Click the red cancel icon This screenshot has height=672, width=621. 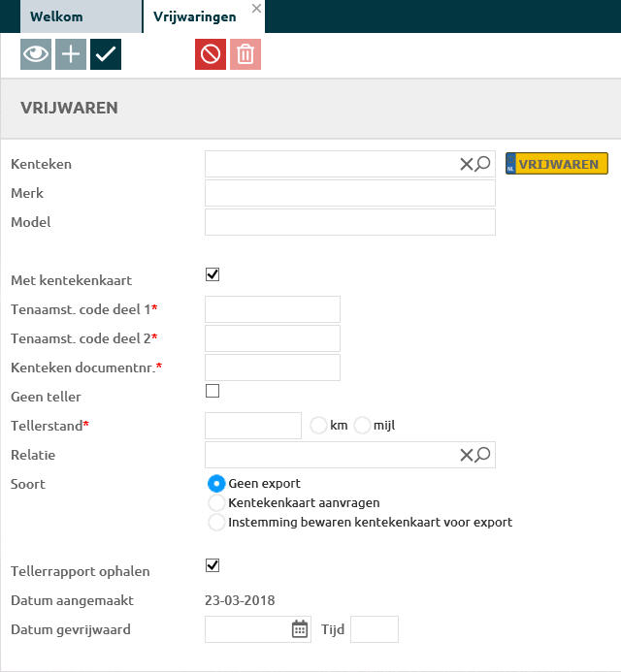click(x=211, y=55)
